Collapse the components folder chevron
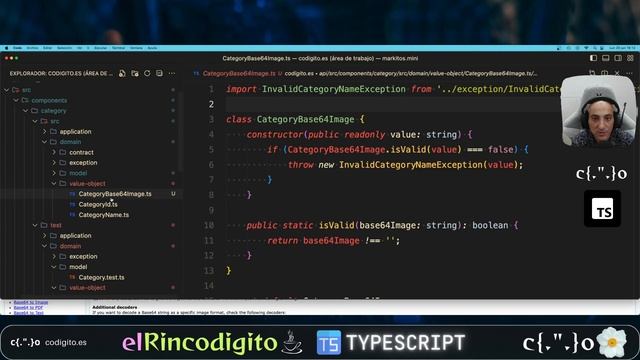 point(16,100)
